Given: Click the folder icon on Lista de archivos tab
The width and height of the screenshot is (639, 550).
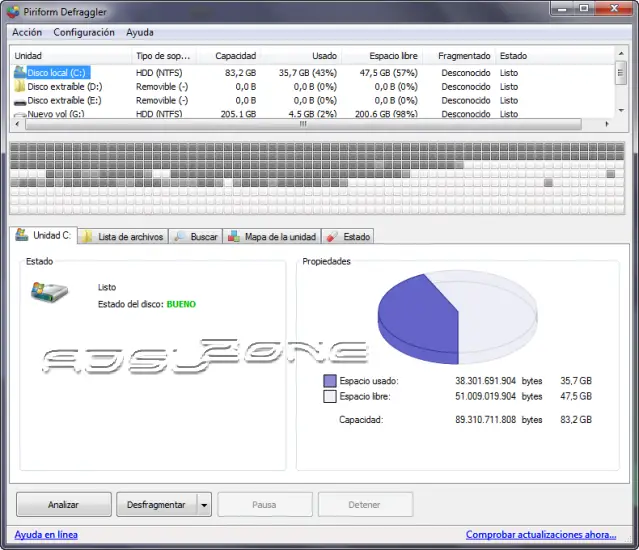Looking at the screenshot, I should pyautogui.click(x=86, y=237).
